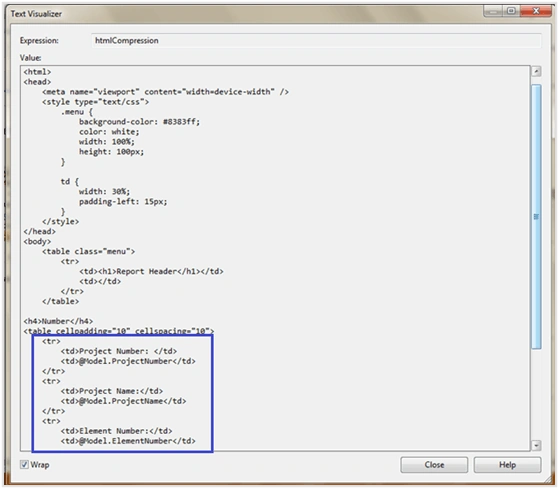Click the Close button
Screen dimensions: 559x489
434,465
